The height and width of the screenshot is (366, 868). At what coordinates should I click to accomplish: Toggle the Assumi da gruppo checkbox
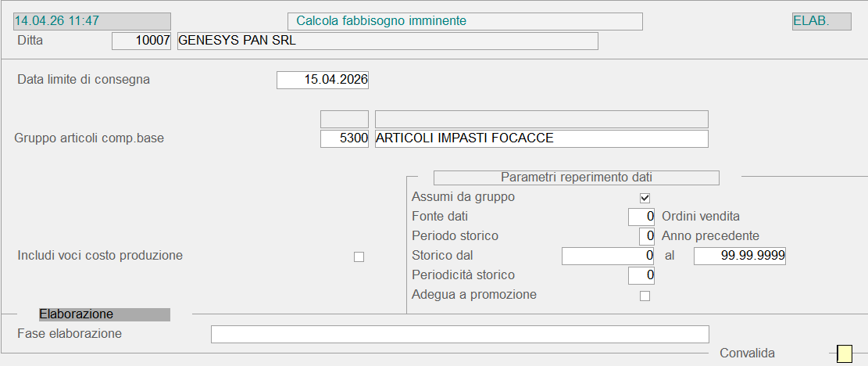pyautogui.click(x=645, y=198)
